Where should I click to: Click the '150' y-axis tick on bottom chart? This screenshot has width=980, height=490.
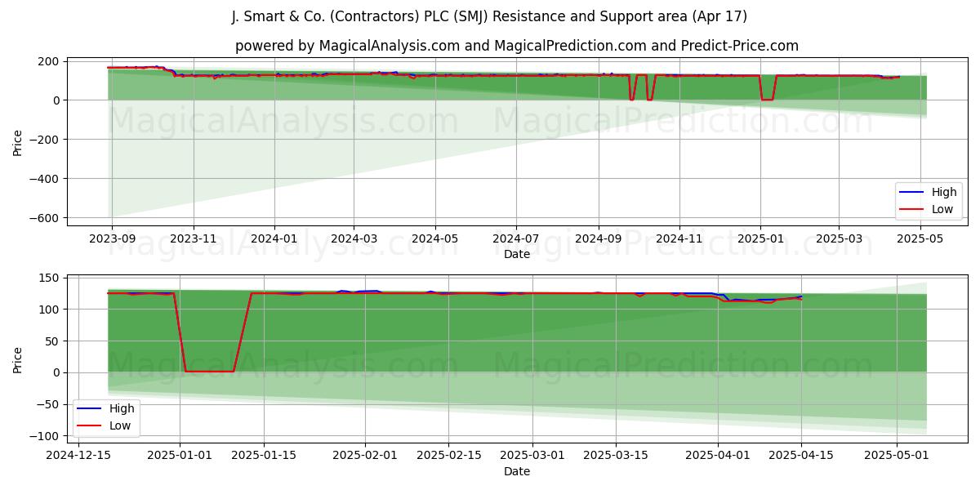[50, 278]
